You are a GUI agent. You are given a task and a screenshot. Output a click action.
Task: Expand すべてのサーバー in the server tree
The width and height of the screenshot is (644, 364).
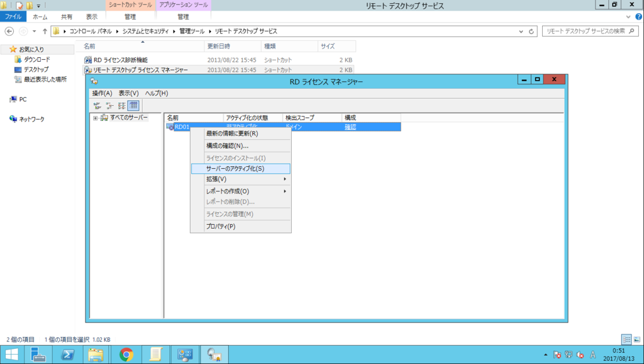pyautogui.click(x=96, y=117)
